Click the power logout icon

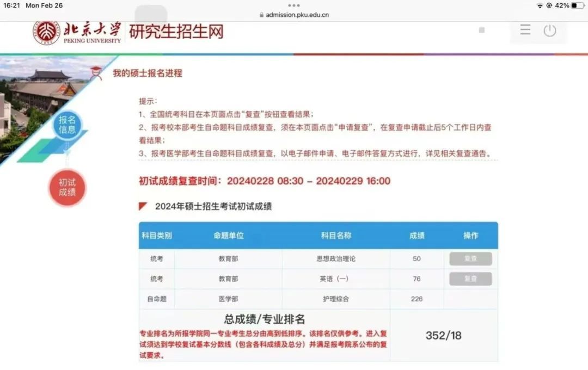pos(550,30)
